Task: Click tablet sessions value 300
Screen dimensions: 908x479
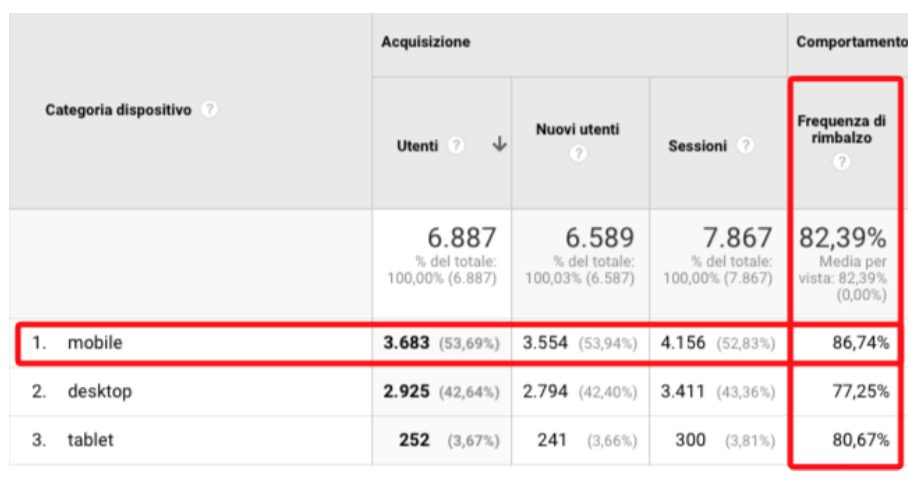Action: (x=690, y=440)
